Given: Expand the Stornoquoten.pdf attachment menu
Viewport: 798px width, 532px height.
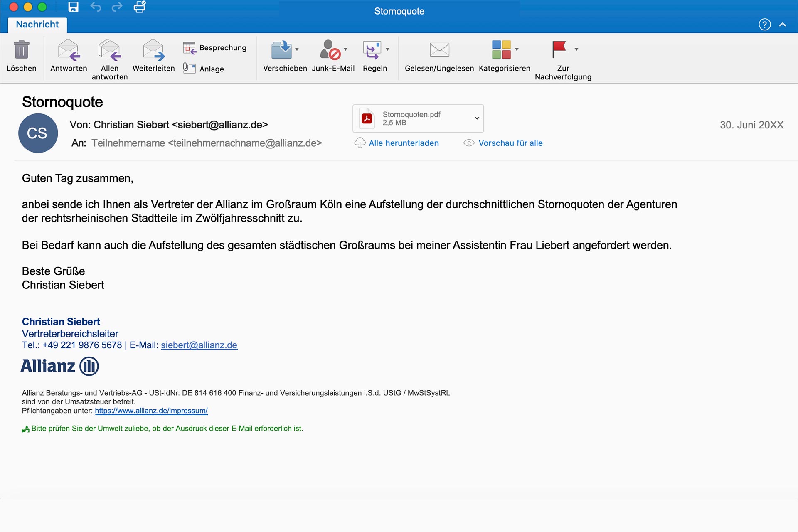Looking at the screenshot, I should coord(477,118).
